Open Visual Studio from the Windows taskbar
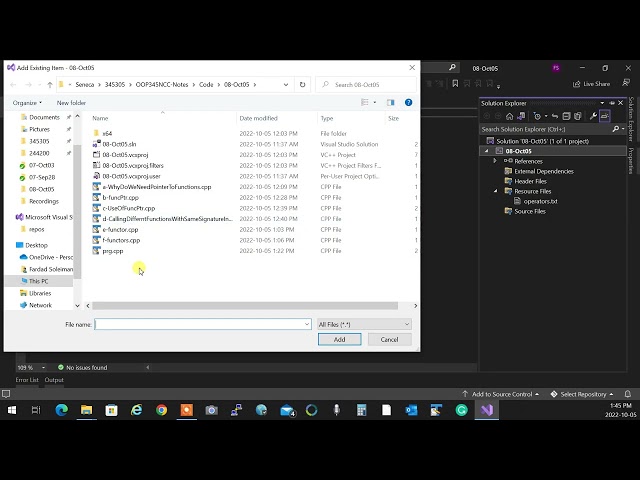Viewport: 640px width, 480px height. pos(487,410)
